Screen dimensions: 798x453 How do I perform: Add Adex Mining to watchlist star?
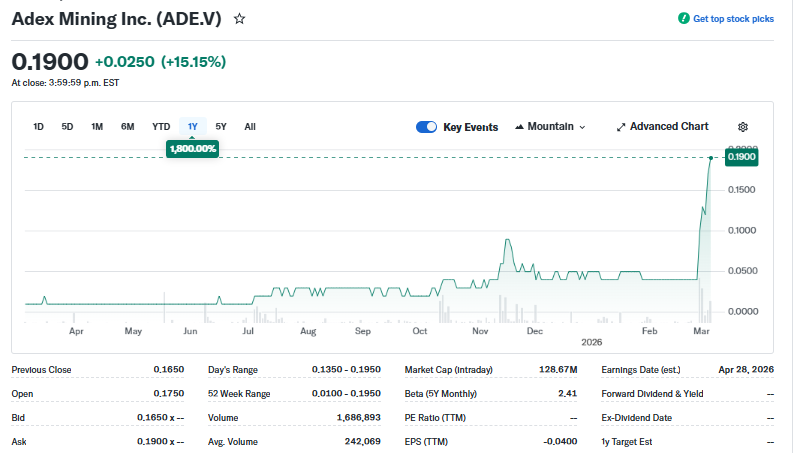coord(239,19)
